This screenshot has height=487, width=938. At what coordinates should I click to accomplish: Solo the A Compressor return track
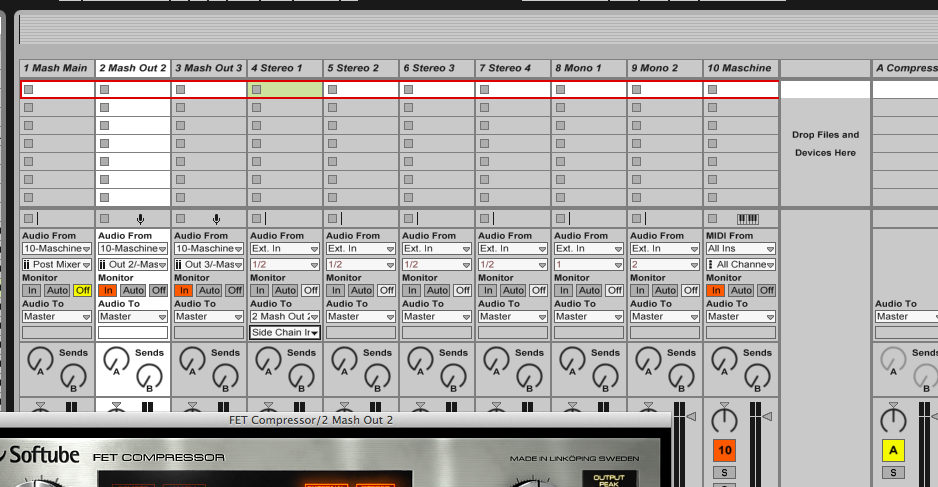(893, 472)
